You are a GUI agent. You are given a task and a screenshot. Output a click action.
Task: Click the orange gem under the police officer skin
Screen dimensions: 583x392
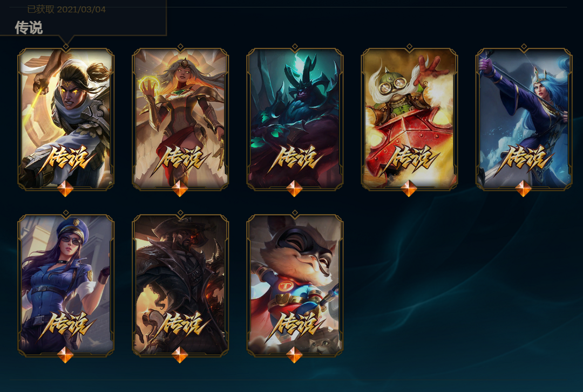pos(65,354)
